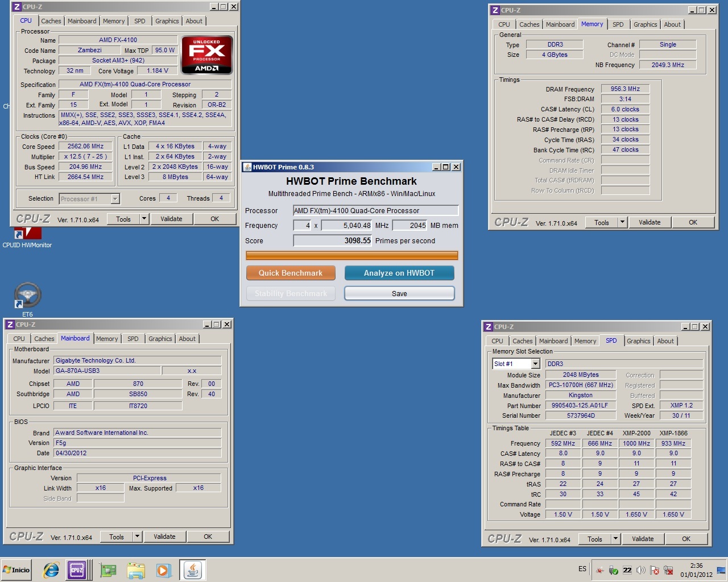Expand Tools arrow in Memory tab window
The image size is (728, 582).
click(x=622, y=222)
